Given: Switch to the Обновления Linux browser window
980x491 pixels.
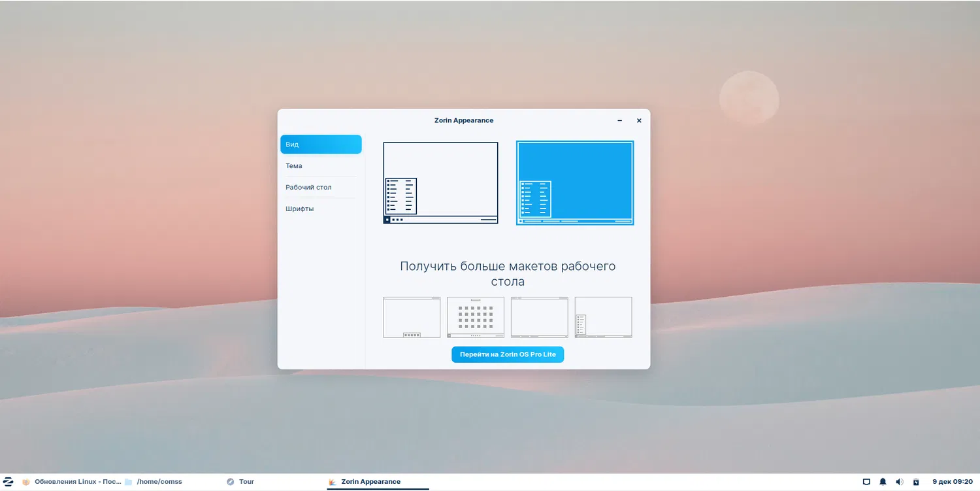Looking at the screenshot, I should tap(72, 482).
